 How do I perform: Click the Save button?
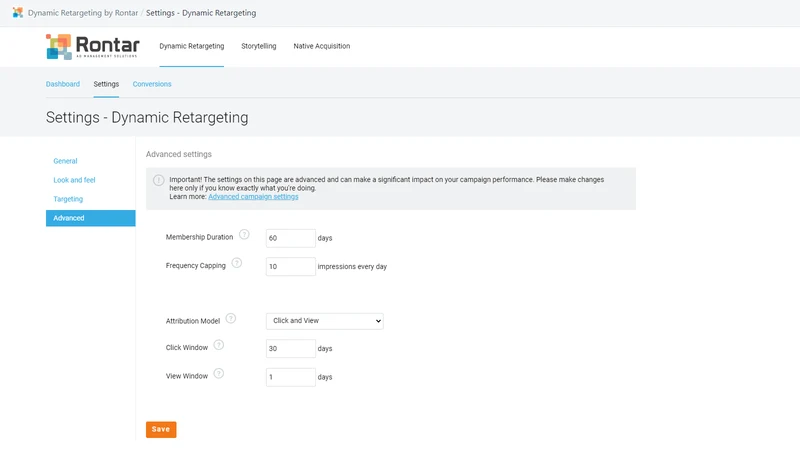[x=161, y=430]
